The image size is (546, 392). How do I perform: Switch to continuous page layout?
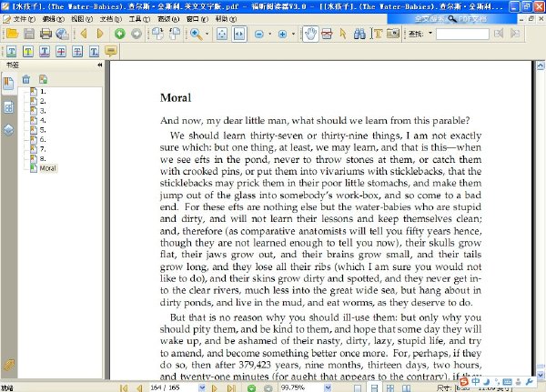[374, 388]
